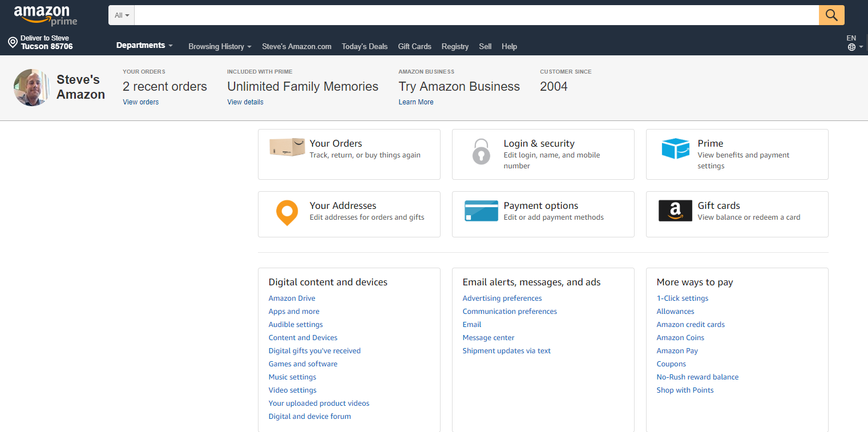Open Games and software

pyautogui.click(x=303, y=364)
